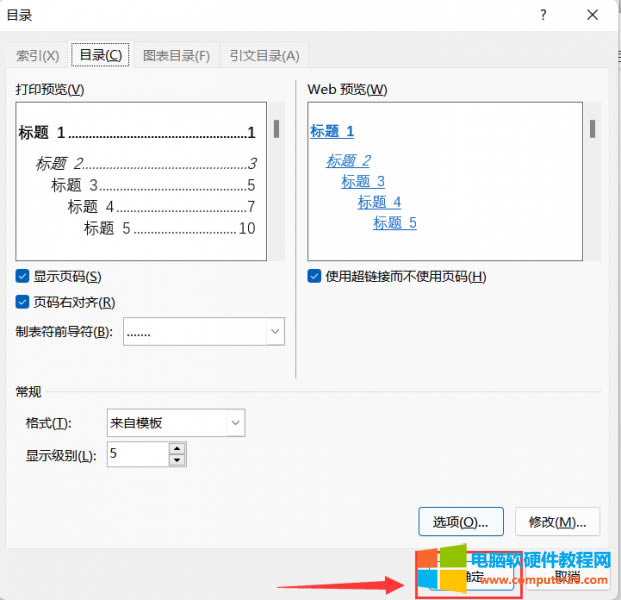Go to the 引文目录 tab

(264, 56)
